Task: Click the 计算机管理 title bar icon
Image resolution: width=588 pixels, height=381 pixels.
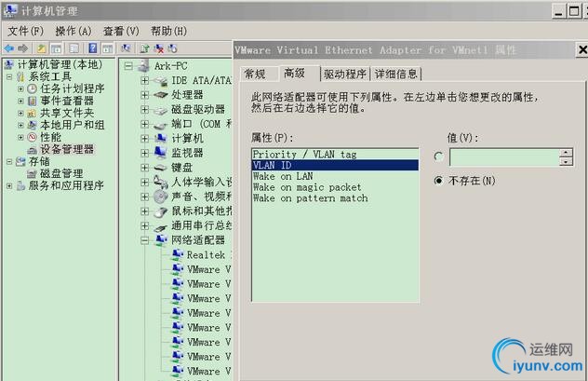Action: point(10,10)
